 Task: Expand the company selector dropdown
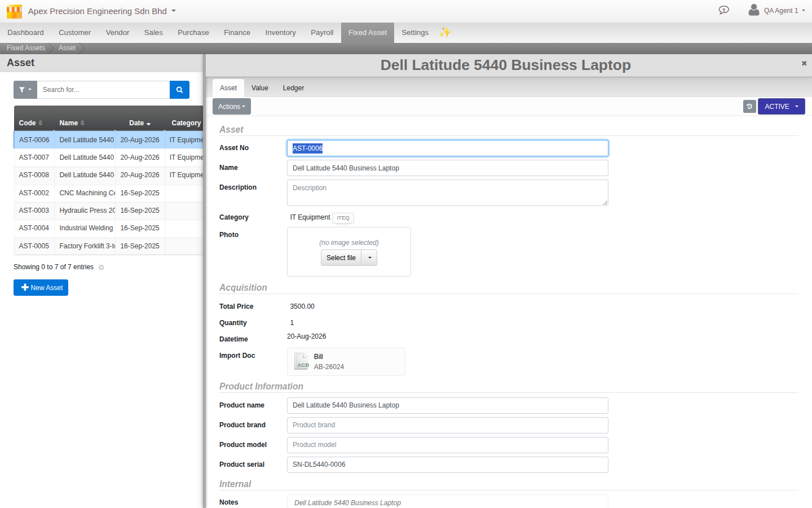(x=174, y=11)
